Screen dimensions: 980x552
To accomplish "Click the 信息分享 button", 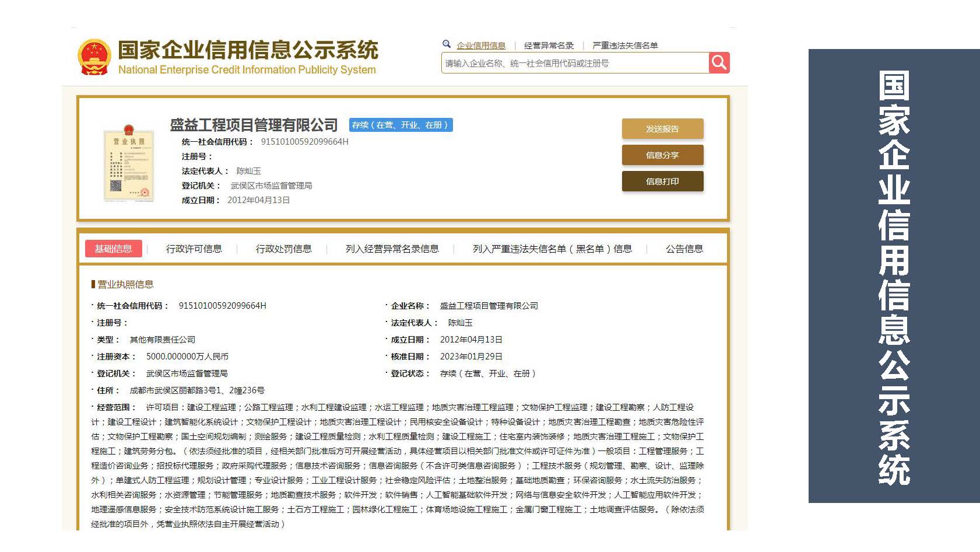I will (662, 155).
